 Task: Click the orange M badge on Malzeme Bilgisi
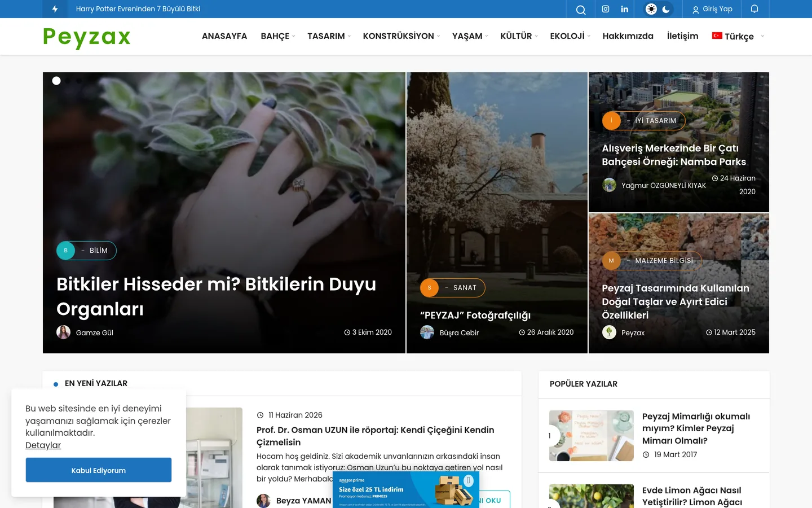611,261
